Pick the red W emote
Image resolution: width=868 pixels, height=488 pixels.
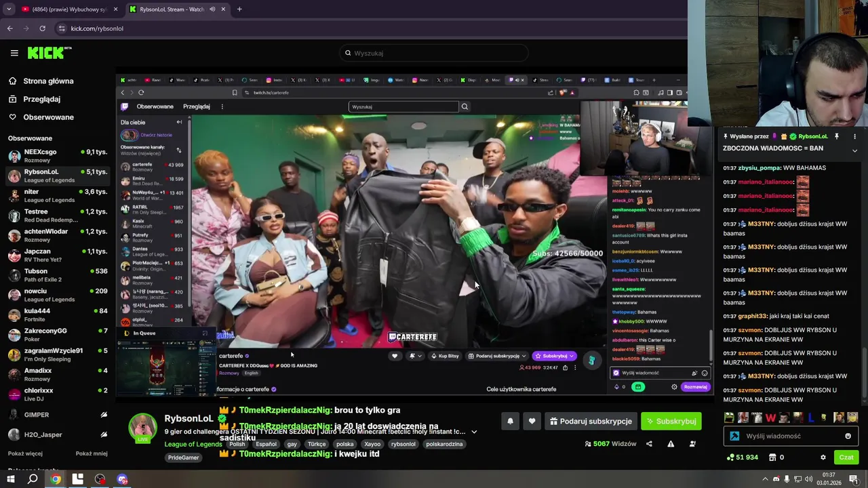(770, 418)
